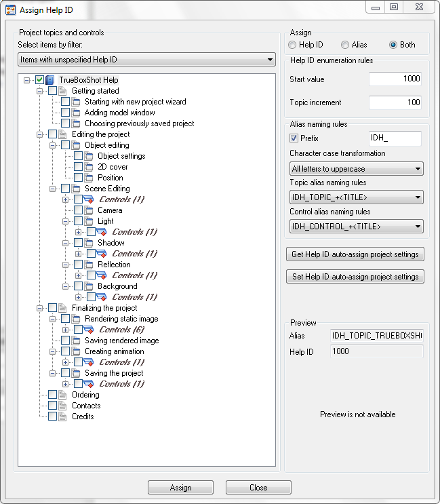This screenshot has height=504, width=440.
Task: Open Character case transformation dropdown
Action: coord(357,169)
